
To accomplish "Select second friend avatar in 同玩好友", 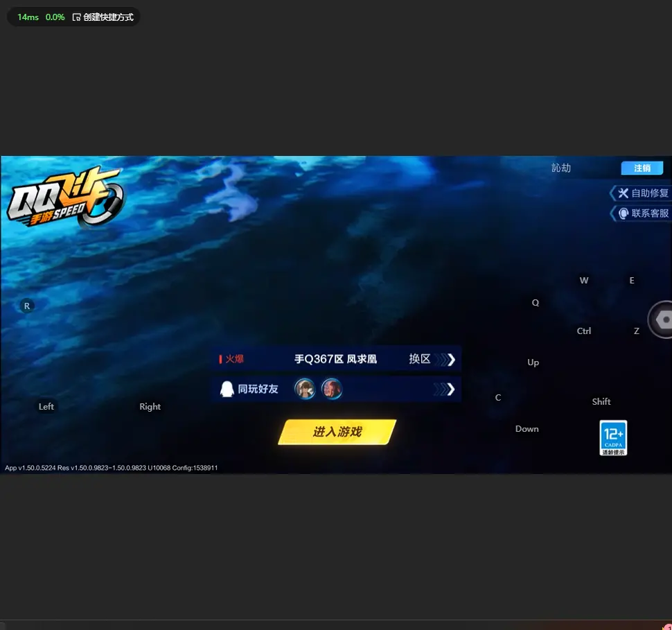I will [x=332, y=389].
